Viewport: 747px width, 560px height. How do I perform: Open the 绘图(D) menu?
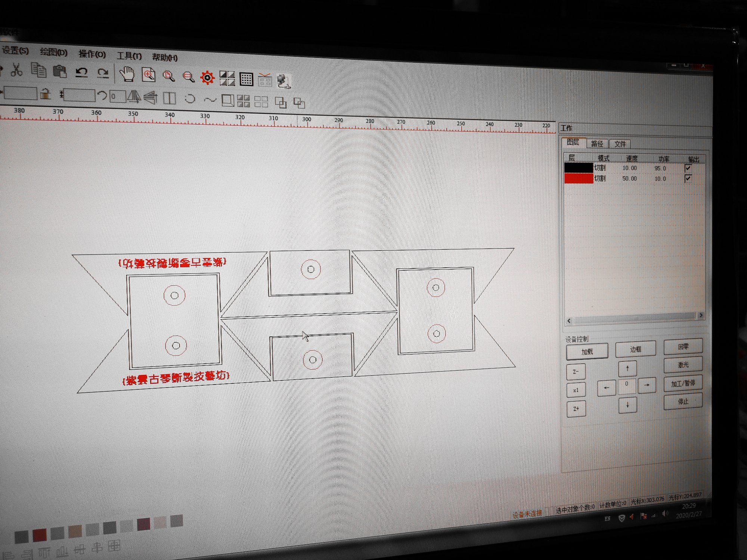[53, 52]
